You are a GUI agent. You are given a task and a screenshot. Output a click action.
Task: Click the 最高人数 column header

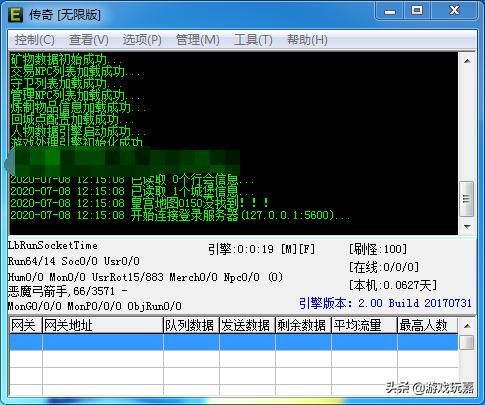(x=428, y=325)
